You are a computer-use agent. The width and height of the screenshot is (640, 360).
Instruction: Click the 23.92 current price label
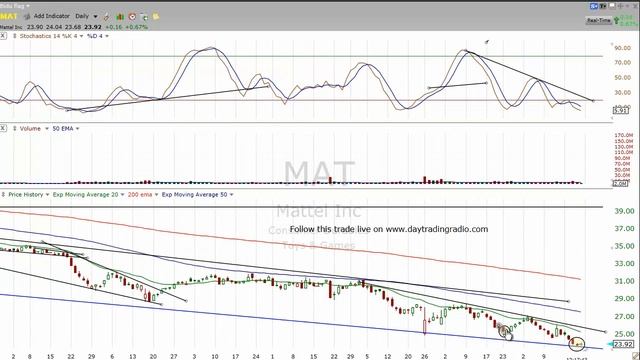(624, 344)
